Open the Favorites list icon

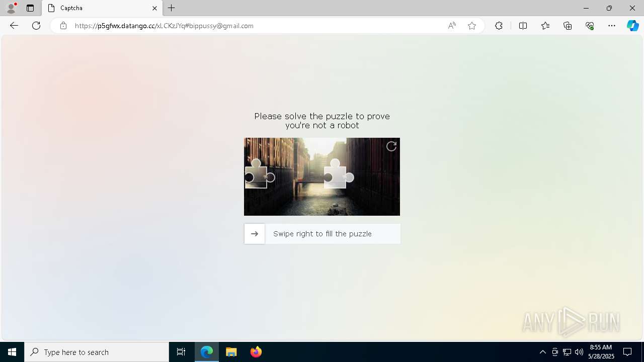point(545,26)
